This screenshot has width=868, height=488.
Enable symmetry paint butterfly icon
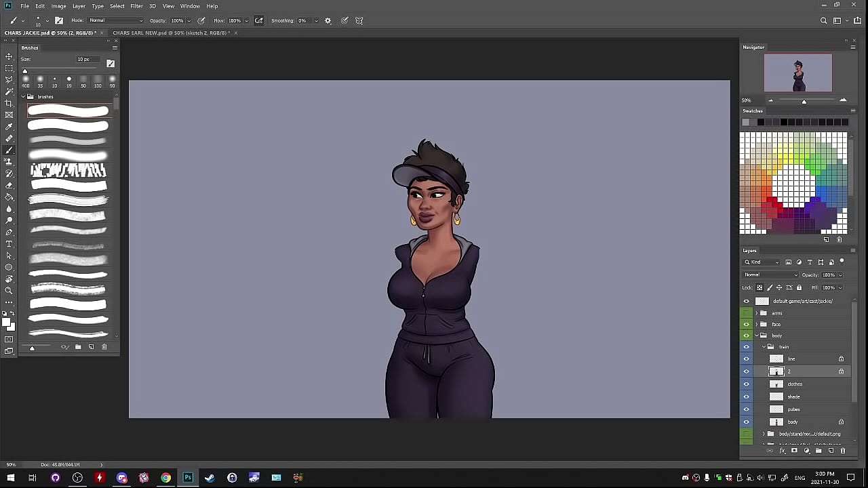point(359,20)
